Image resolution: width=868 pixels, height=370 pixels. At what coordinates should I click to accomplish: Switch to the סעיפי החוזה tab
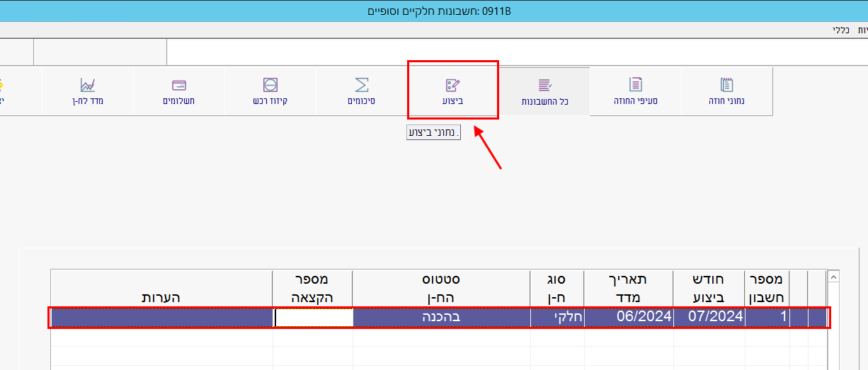pos(635,91)
